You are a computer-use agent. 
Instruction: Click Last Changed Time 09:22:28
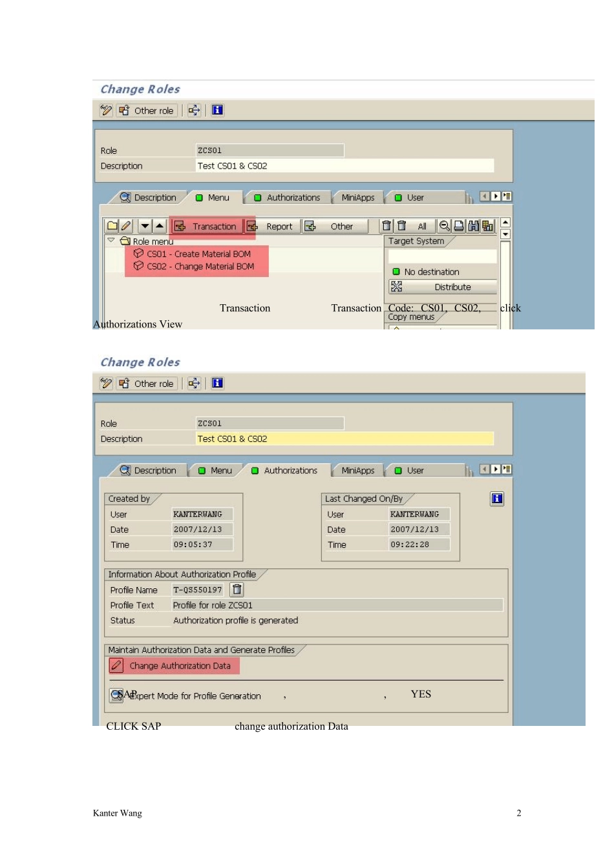click(x=419, y=544)
